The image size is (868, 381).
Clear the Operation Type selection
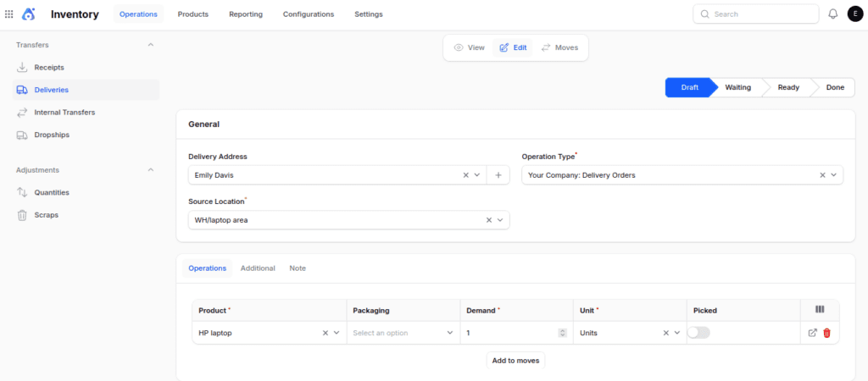pos(822,174)
